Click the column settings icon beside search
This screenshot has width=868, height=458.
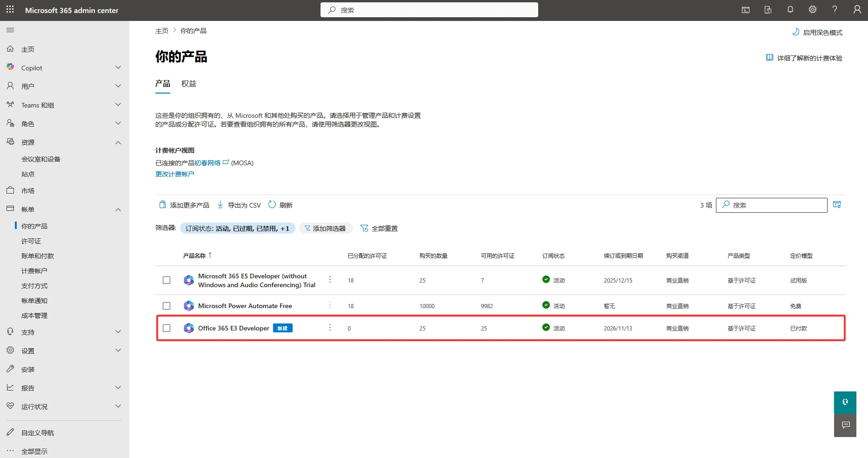point(837,205)
